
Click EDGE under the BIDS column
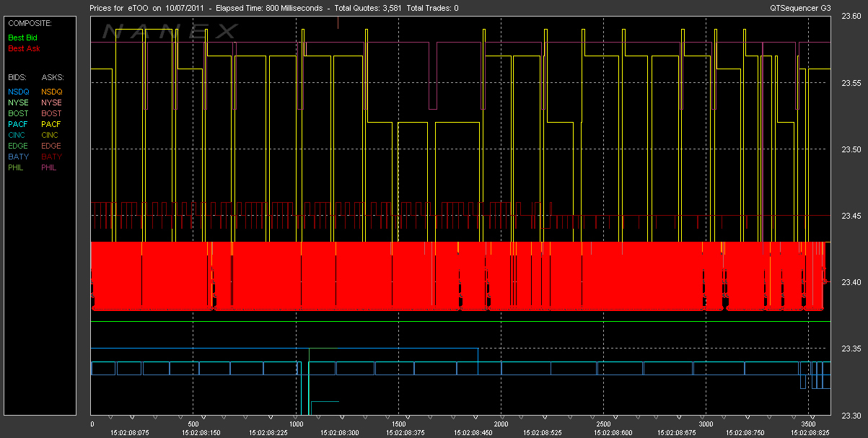(19, 146)
